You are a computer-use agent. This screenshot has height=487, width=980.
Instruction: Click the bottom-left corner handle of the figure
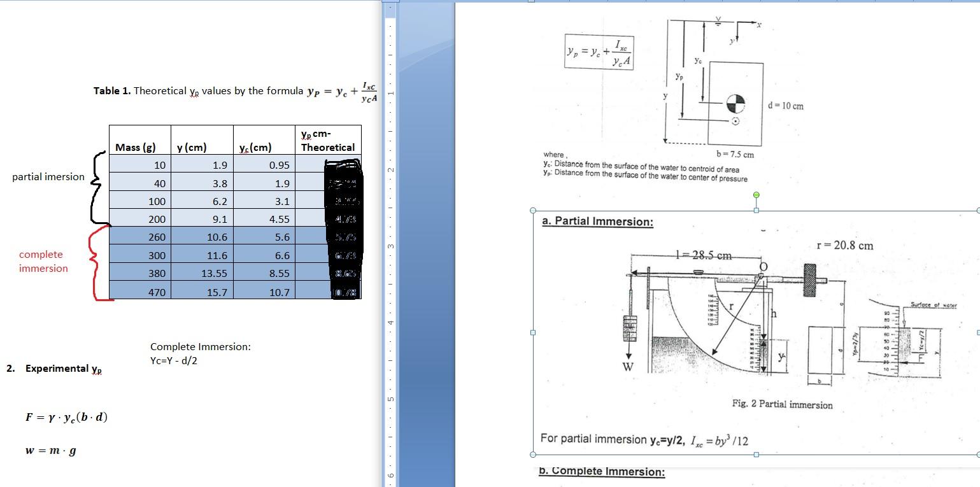[532, 455]
